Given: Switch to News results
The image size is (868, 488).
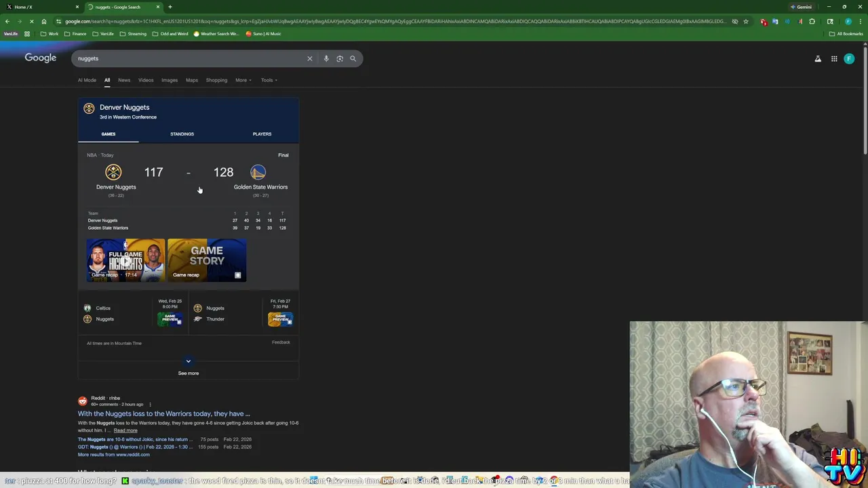Looking at the screenshot, I should [124, 80].
